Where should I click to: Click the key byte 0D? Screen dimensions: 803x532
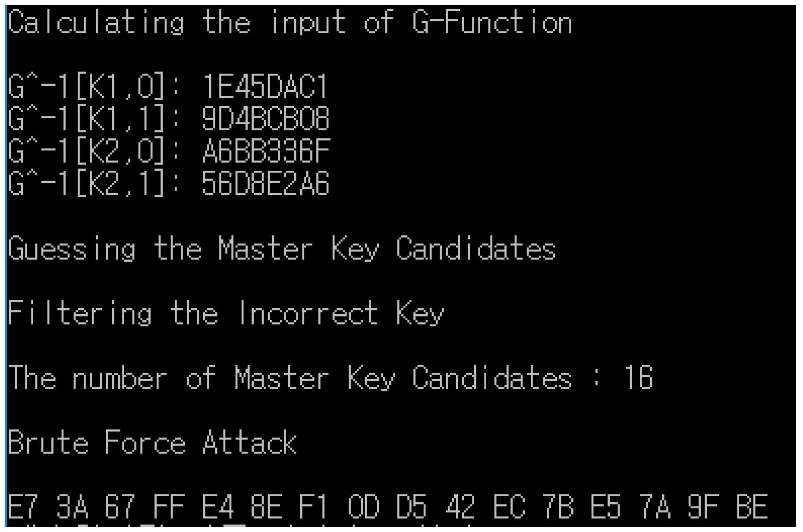click(x=363, y=507)
